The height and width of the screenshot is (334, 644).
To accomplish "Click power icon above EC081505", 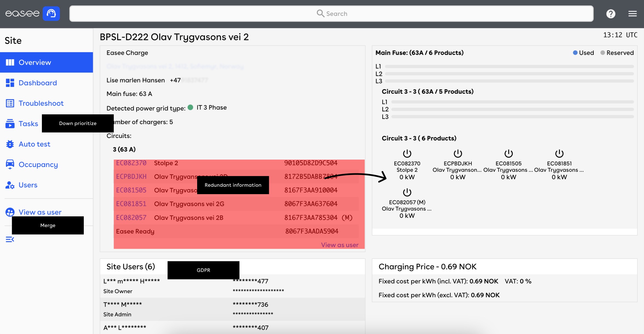I will [508, 154].
